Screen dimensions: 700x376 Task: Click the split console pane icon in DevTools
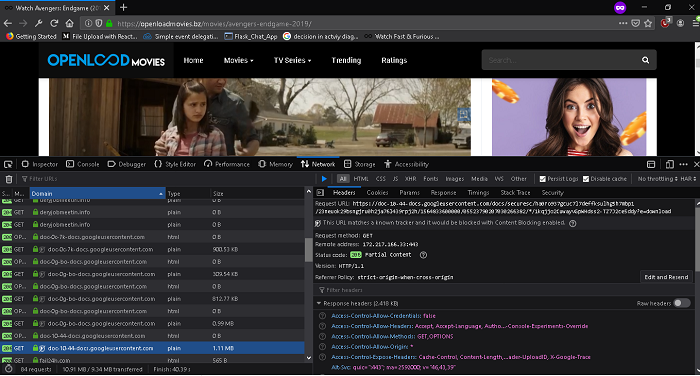[651, 164]
